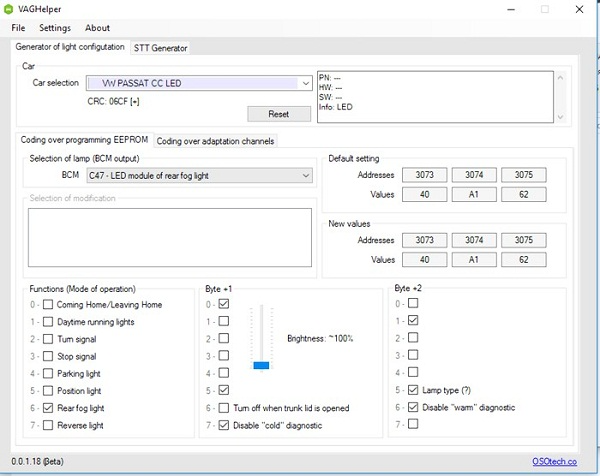This screenshot has height=476, width=600.
Task: Enable Turn off when trunk lid is opened
Action: point(223,408)
